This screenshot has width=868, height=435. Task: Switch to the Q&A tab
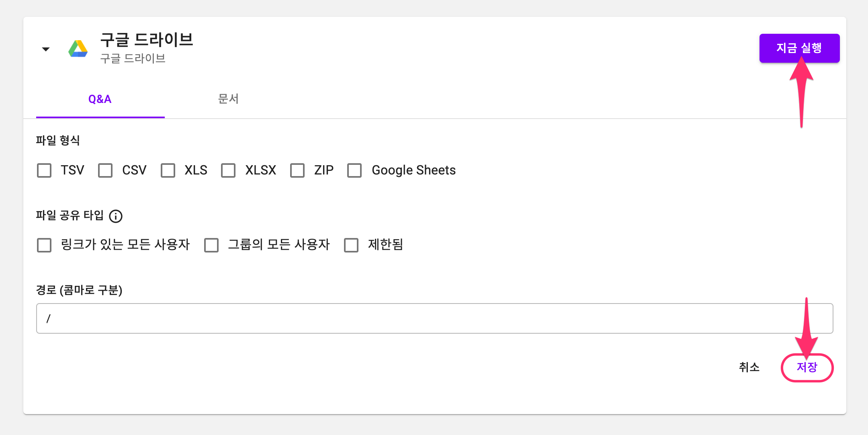click(x=100, y=99)
